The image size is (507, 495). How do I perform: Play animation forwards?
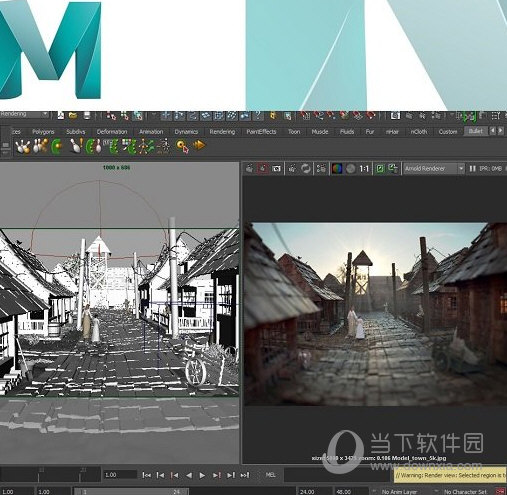(202, 475)
